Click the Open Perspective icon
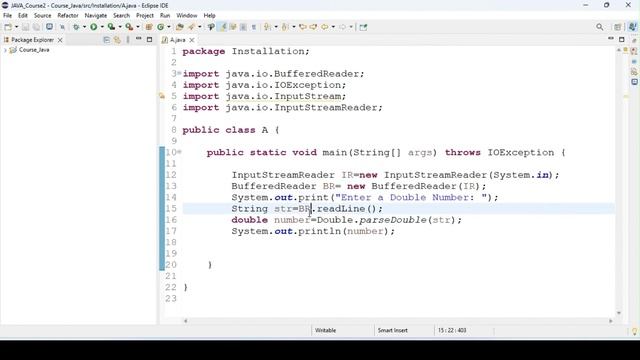Viewport: 640px width, 360px height. point(618,27)
